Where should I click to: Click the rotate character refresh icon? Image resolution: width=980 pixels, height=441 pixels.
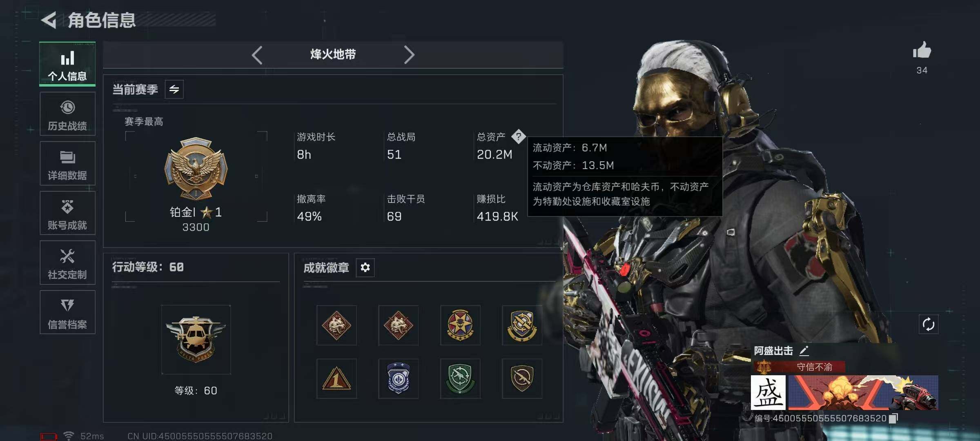pos(928,325)
